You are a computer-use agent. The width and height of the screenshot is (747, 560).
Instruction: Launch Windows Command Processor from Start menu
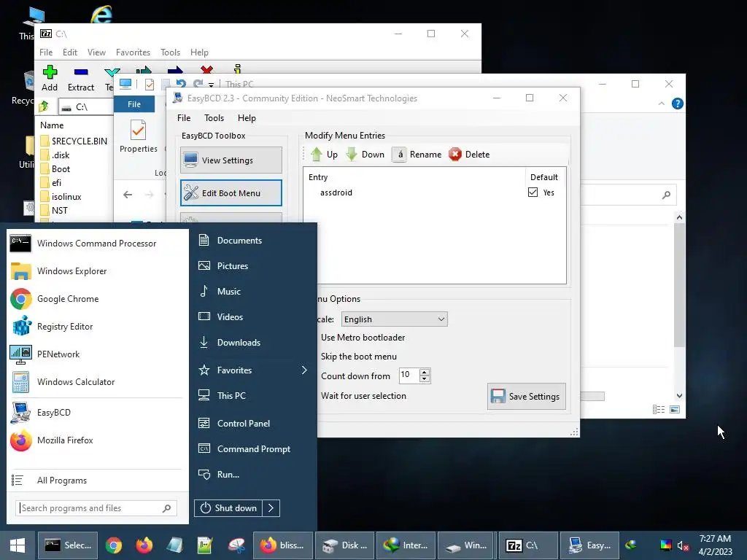[96, 244]
